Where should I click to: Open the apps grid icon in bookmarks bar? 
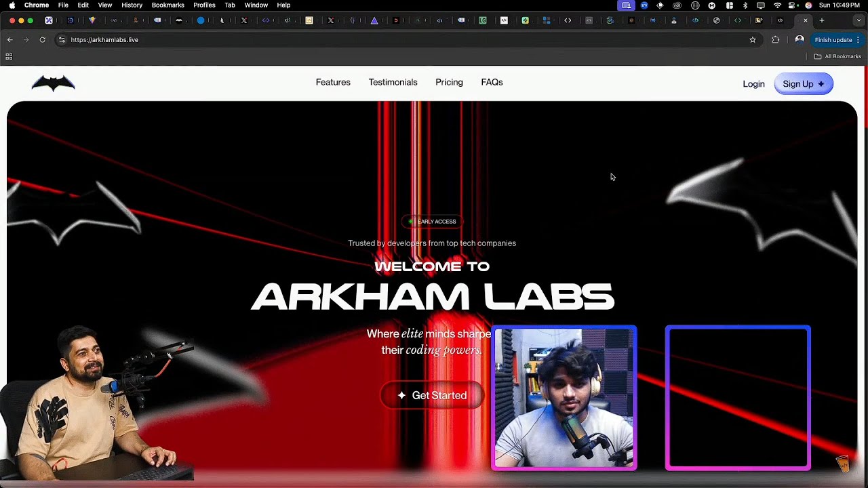pyautogui.click(x=9, y=56)
